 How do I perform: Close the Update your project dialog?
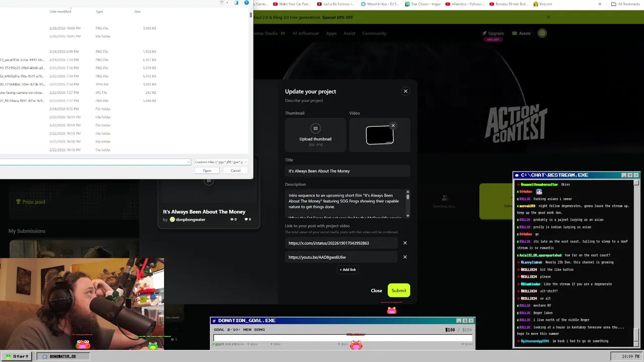[406, 91]
